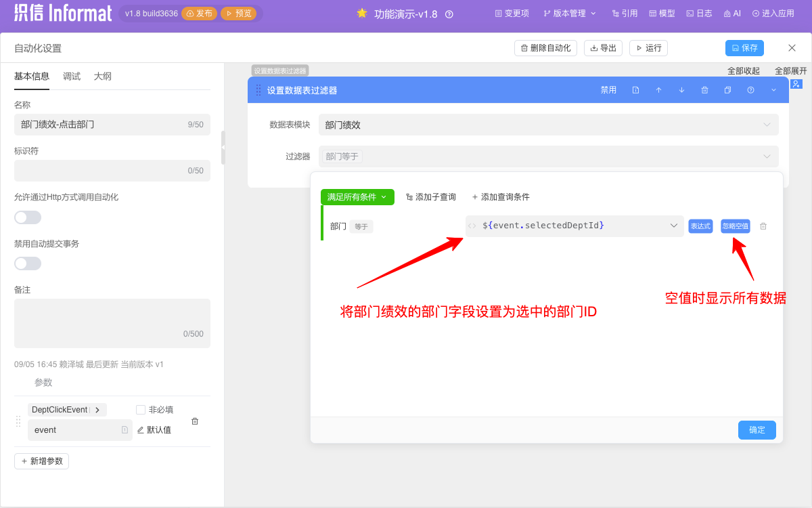Screen dimensions: 812x508
Task: Check the 非必填 checkbox for the event parameter
Action: tap(140, 408)
